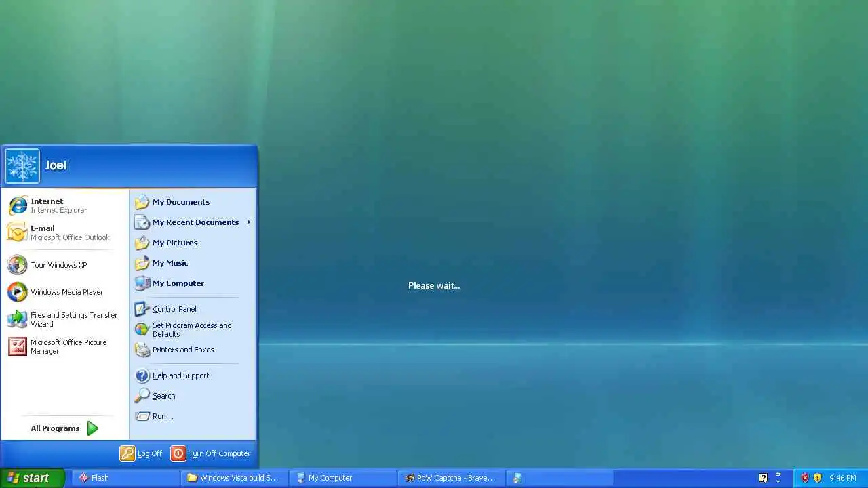The height and width of the screenshot is (488, 868).
Task: Click the snowflake user account picture
Action: coord(22,166)
